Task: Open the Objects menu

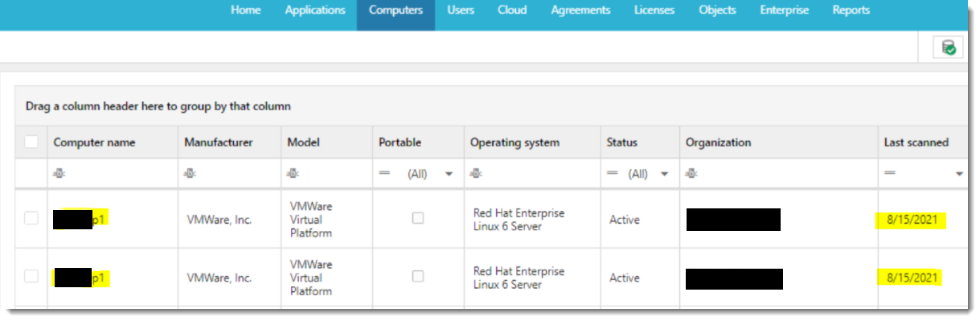Action: point(717,10)
